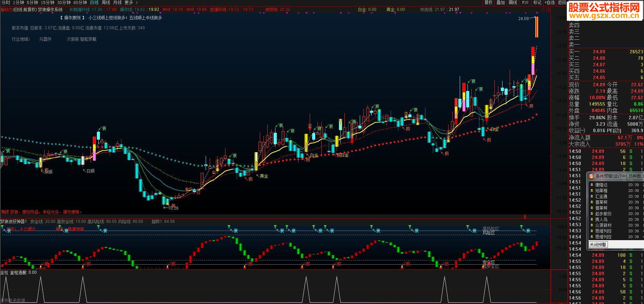Screen dimensions: 644x304
Task: Click the up-arrow icon beside 贵人鸟
Action: (x=592, y=220)
